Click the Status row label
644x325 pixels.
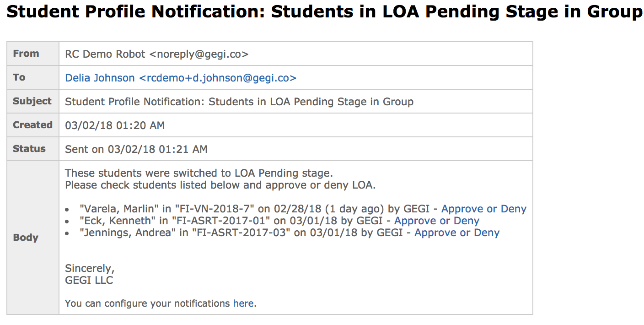tap(29, 149)
